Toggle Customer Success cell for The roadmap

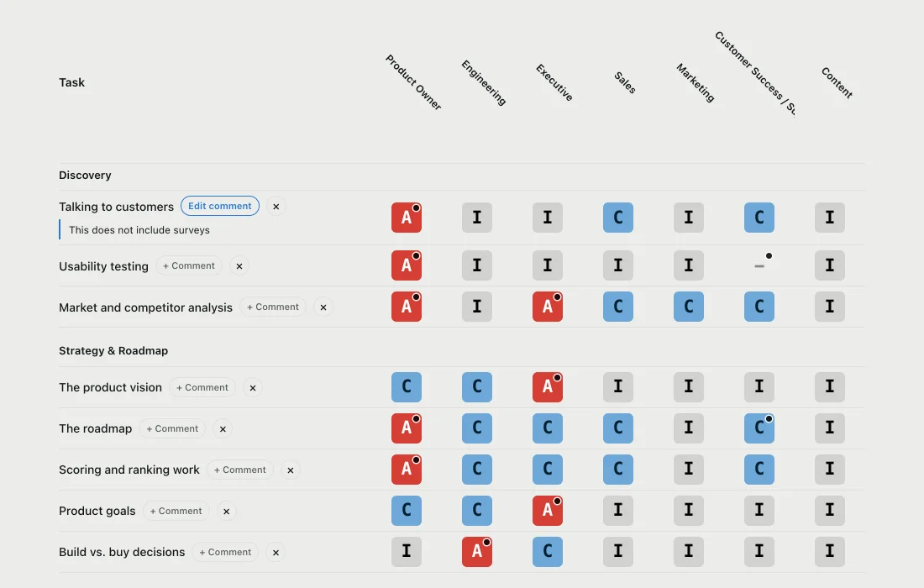tap(759, 428)
